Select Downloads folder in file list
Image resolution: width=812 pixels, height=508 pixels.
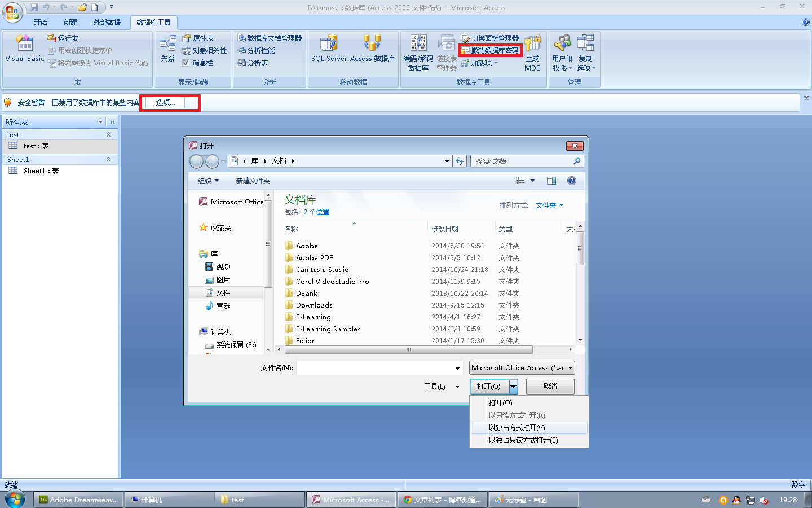[x=314, y=305]
